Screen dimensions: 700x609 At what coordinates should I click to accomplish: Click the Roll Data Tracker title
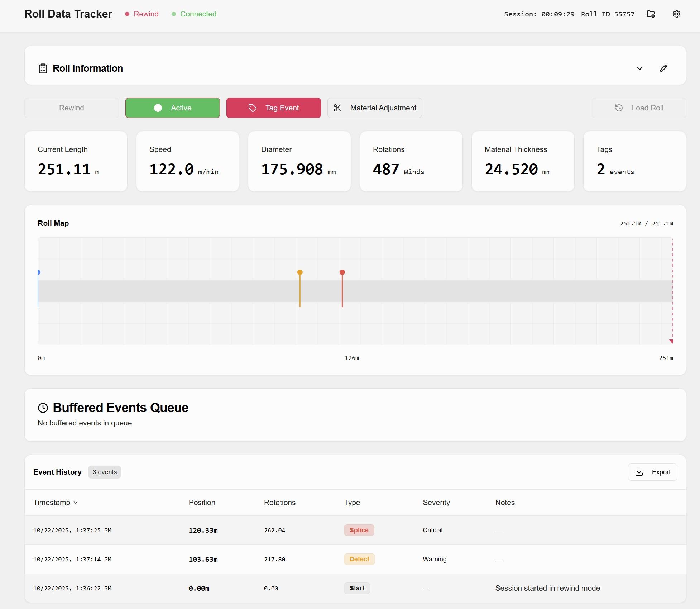68,14
